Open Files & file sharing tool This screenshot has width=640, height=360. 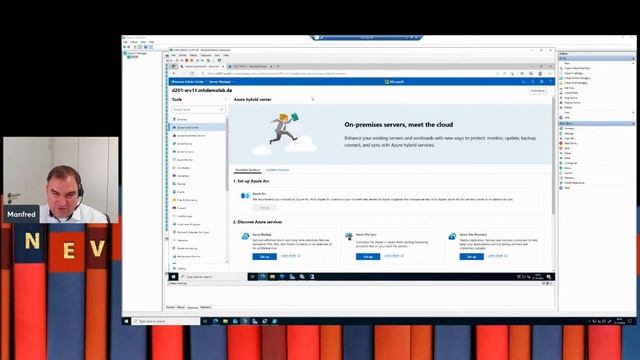(x=187, y=200)
